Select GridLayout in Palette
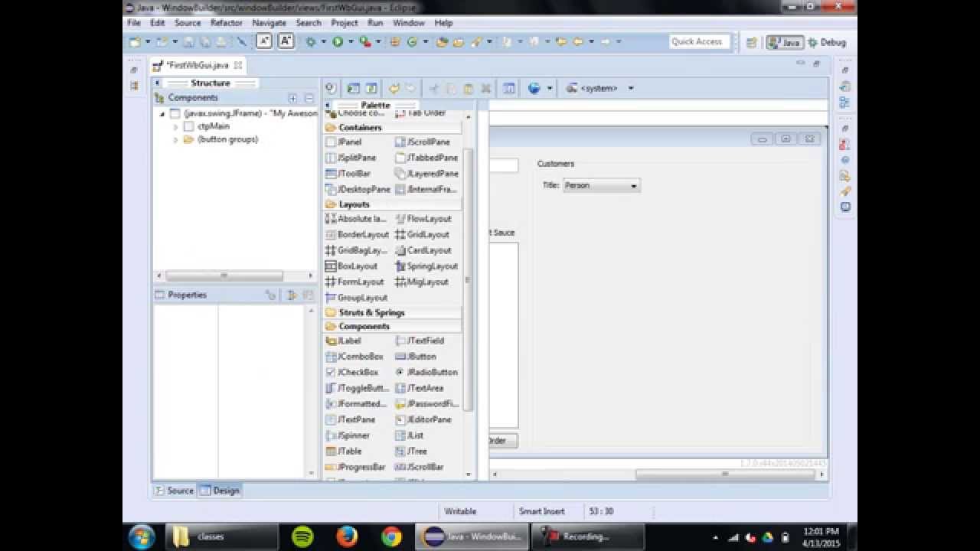Image resolution: width=980 pixels, height=551 pixels. (422, 235)
